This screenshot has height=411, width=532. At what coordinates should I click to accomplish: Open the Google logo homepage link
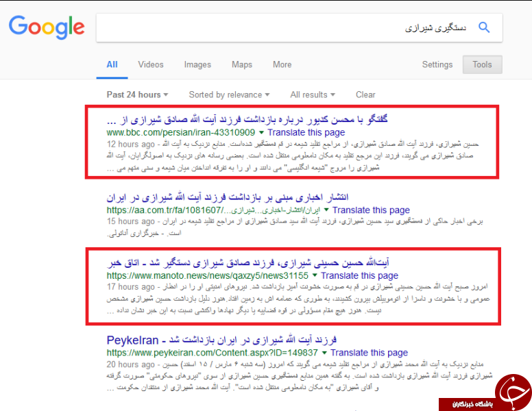[x=47, y=27]
